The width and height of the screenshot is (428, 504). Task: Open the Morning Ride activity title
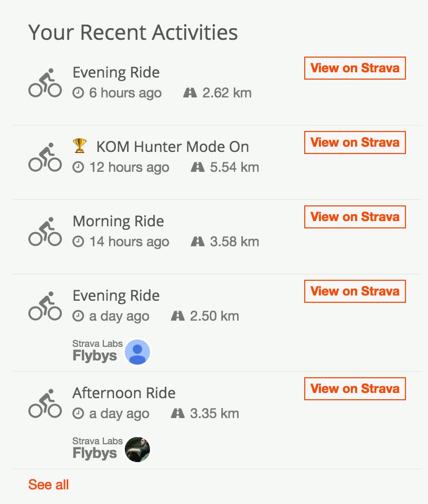[118, 221]
